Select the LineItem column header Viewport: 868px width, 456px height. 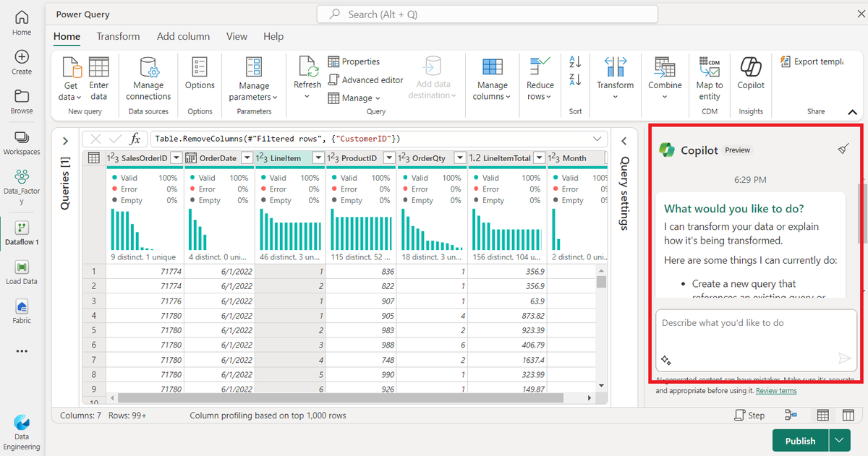(290, 158)
